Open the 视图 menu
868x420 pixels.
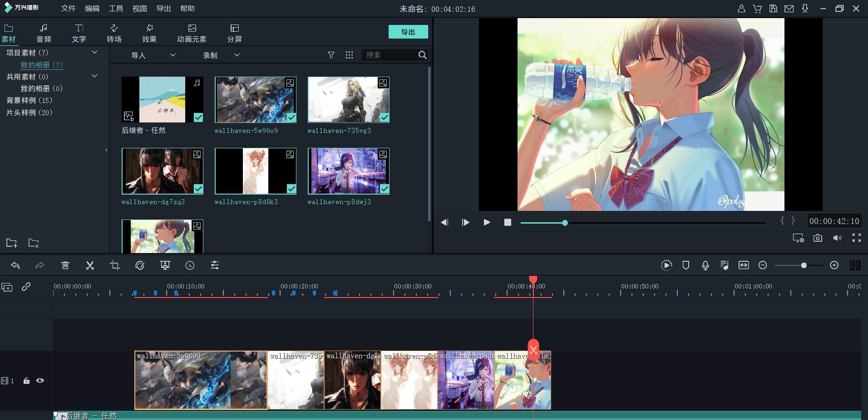[x=140, y=9]
